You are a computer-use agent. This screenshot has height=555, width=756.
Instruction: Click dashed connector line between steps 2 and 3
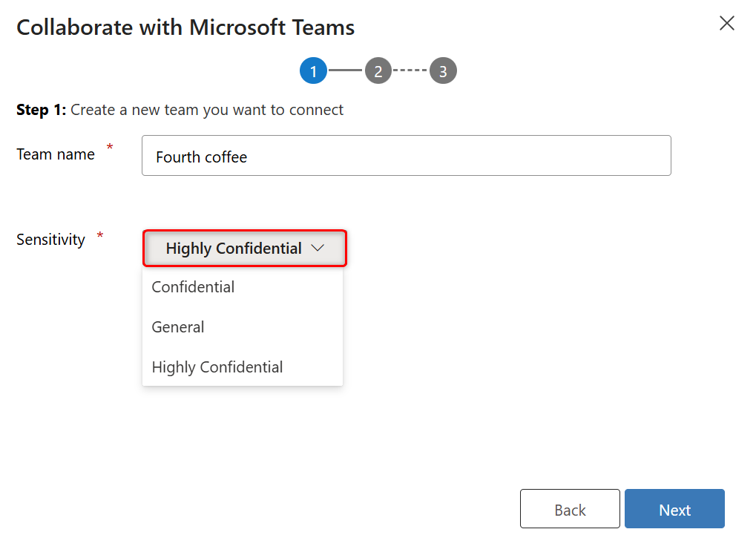[410, 70]
